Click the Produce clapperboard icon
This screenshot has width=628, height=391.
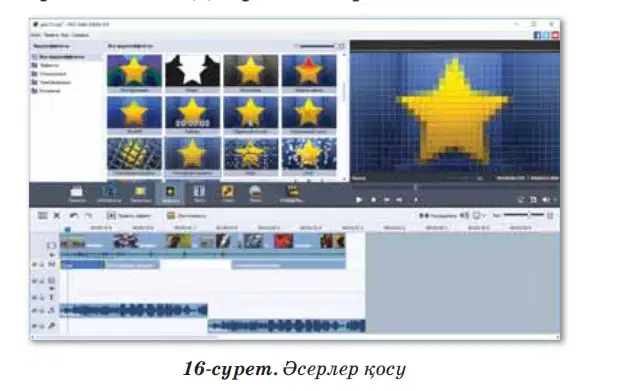click(x=292, y=193)
